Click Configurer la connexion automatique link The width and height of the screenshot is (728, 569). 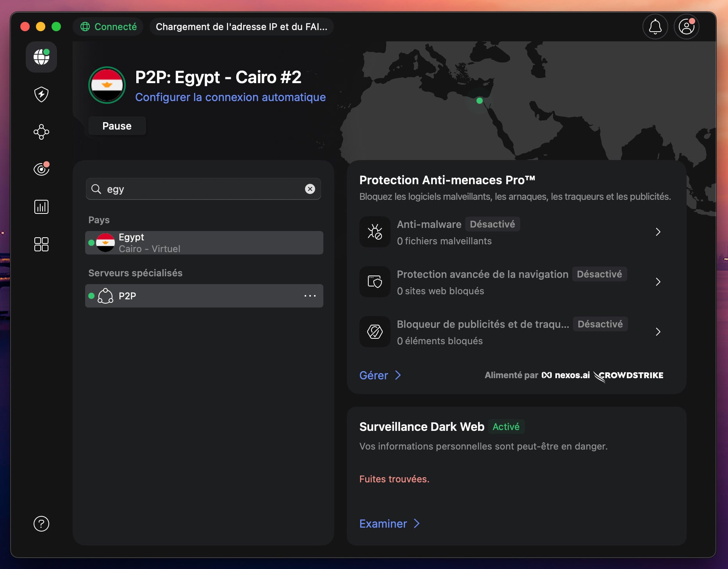click(x=230, y=98)
